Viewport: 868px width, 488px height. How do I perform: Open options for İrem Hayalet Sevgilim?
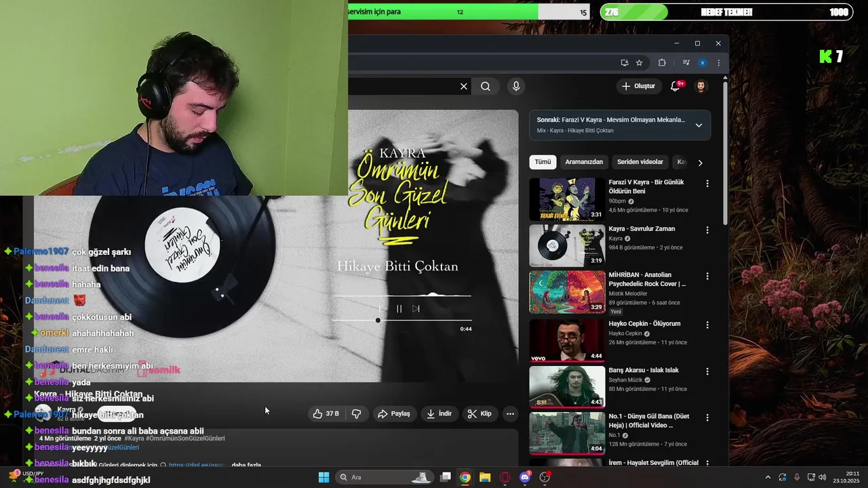click(x=707, y=463)
